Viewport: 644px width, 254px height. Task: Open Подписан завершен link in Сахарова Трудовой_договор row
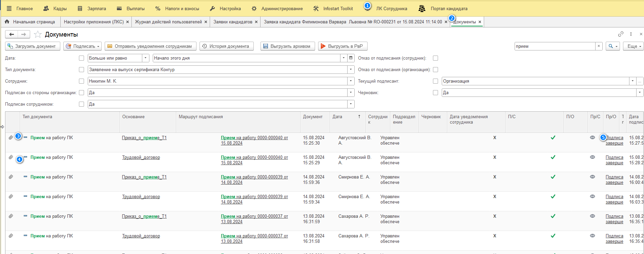coord(615,238)
